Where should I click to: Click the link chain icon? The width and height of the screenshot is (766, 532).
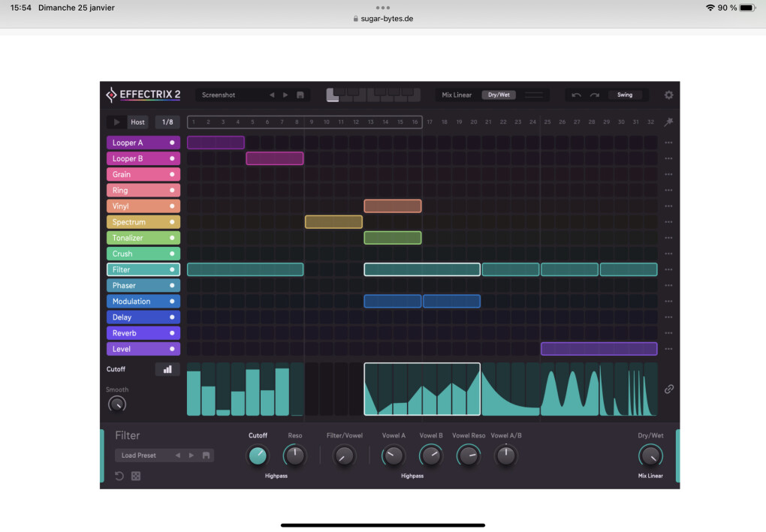coord(668,389)
